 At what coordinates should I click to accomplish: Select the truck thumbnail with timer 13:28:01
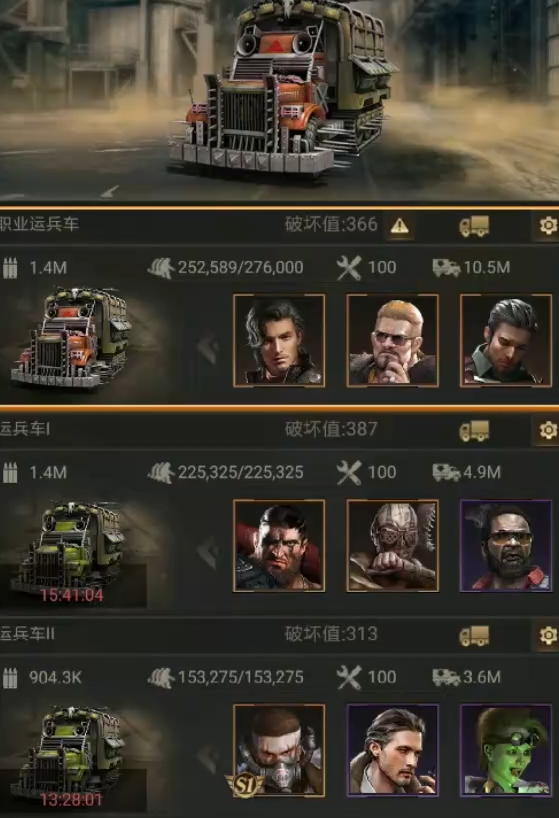click(x=72, y=756)
